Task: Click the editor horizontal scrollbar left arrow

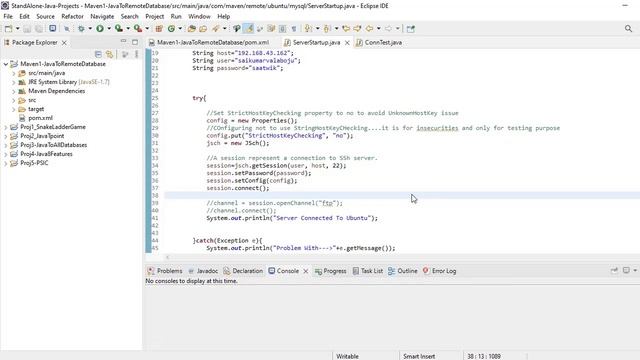Action: 167,257
